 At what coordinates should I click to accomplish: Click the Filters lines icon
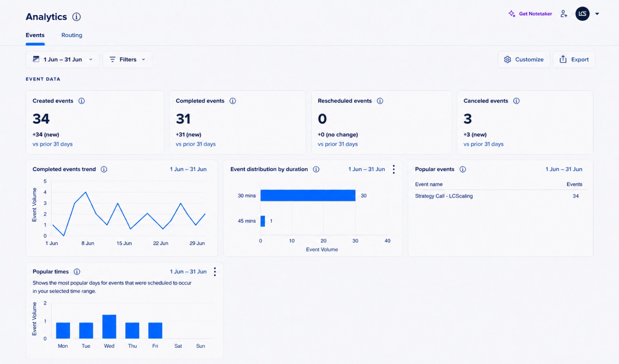pyautogui.click(x=113, y=60)
